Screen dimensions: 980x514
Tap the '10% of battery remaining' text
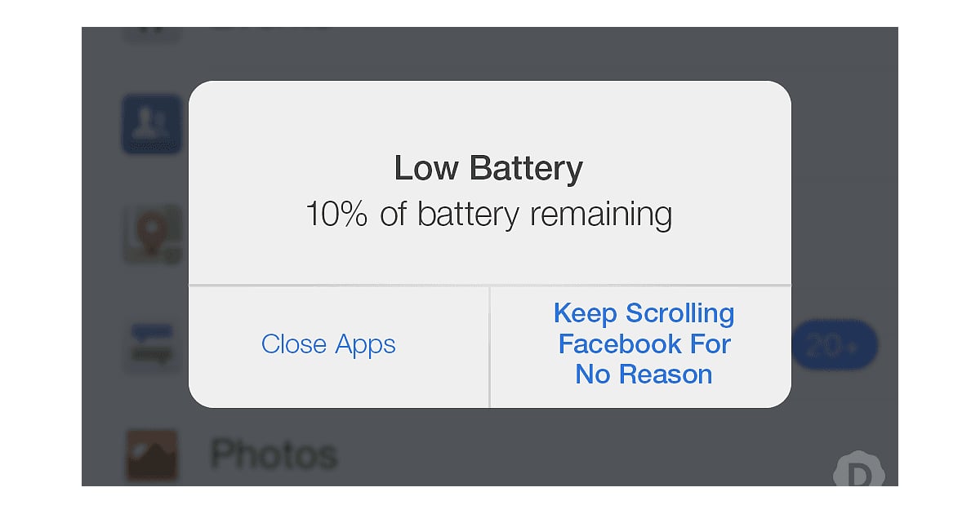tap(489, 214)
